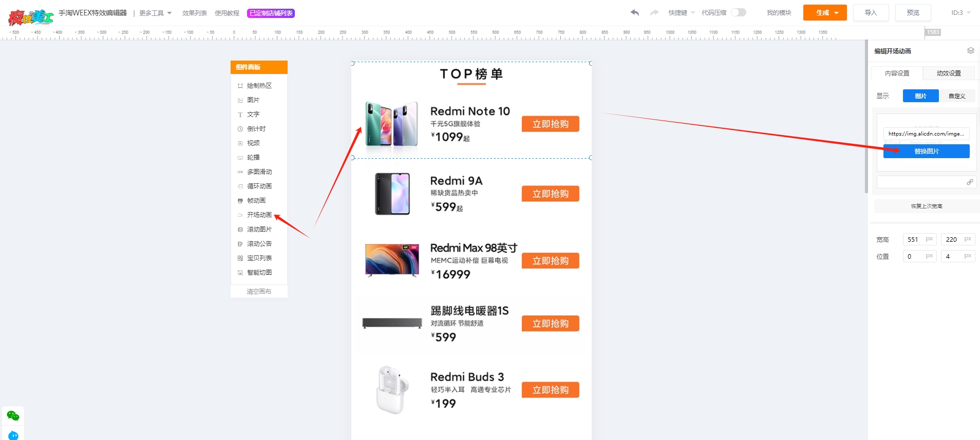Click the redo arrow icon

point(654,12)
